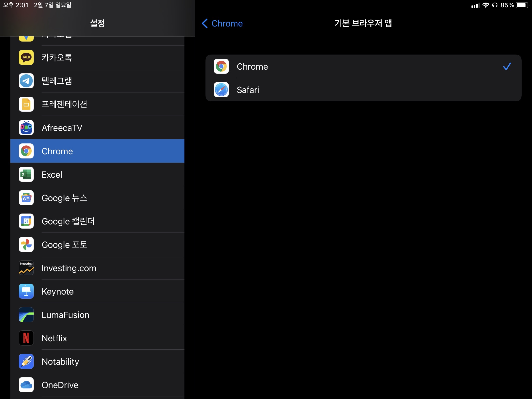Tap the LumaFusion app icon
This screenshot has width=532, height=399.
26,315
